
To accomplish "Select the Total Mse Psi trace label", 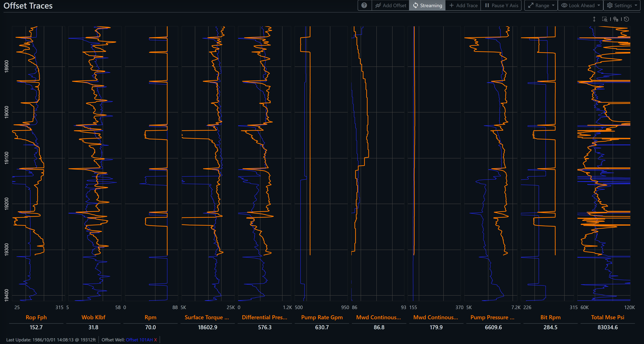I will [608, 317].
